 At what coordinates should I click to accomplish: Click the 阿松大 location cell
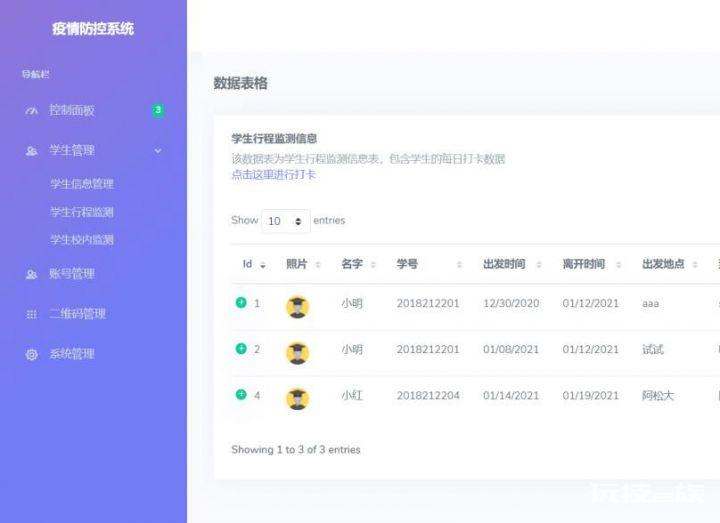pyautogui.click(x=658, y=396)
